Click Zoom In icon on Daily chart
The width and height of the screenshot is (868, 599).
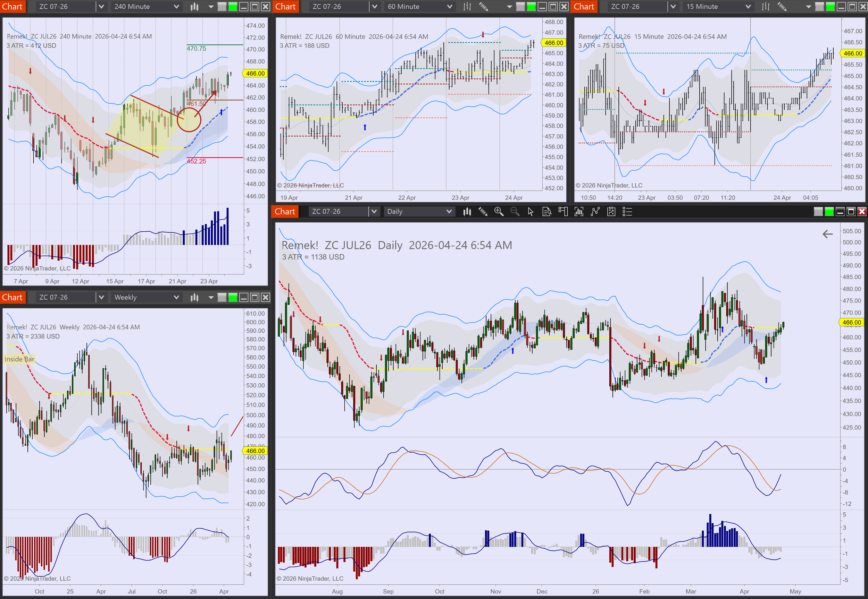coord(499,212)
